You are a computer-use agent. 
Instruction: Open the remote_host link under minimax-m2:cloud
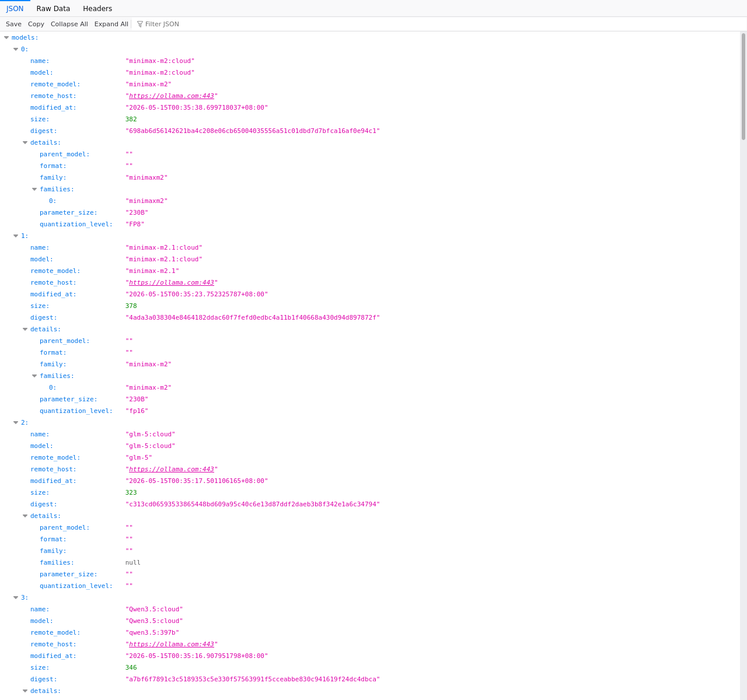coord(172,96)
